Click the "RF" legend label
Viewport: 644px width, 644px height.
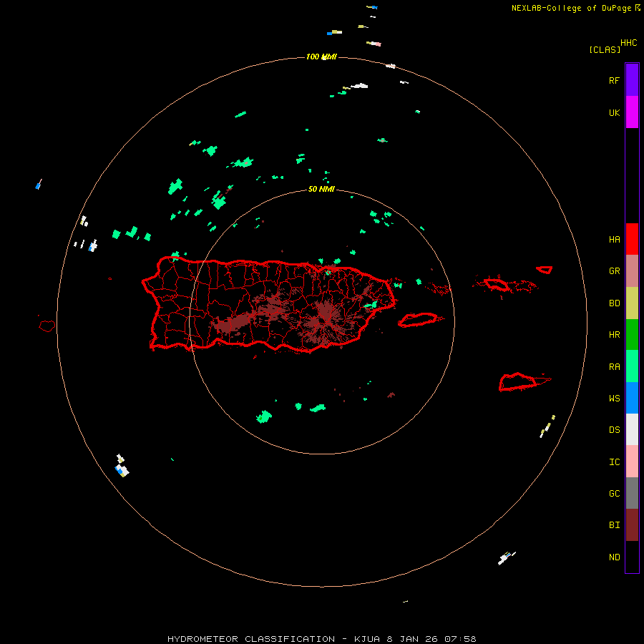pyautogui.click(x=615, y=80)
